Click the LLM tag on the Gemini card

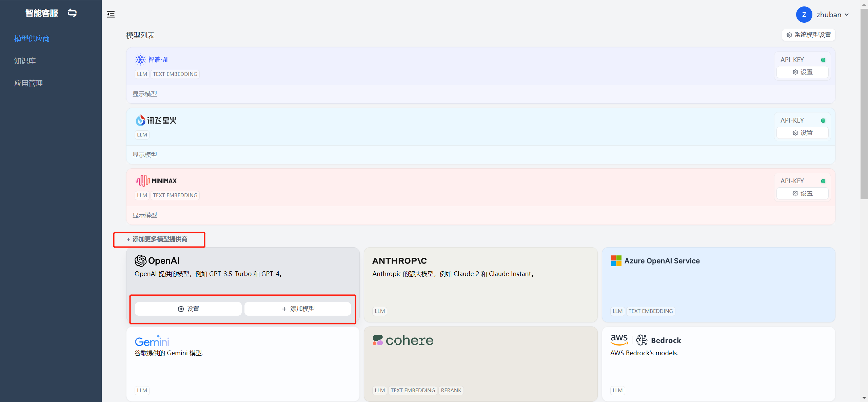click(142, 390)
